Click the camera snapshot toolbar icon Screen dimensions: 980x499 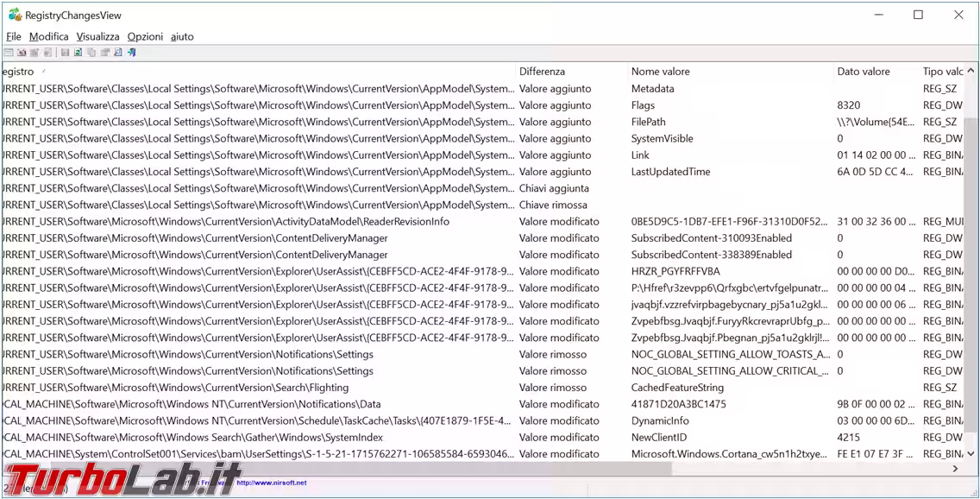pyautogui.click(x=22, y=53)
